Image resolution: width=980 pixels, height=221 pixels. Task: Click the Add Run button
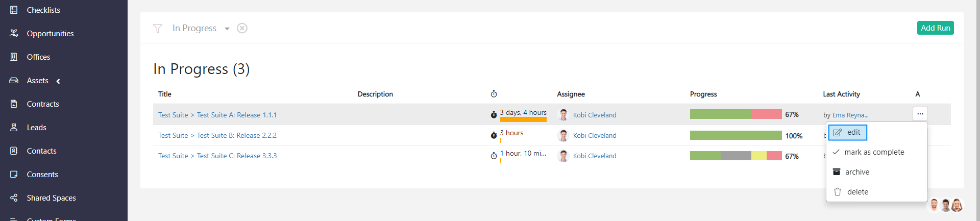(935, 28)
